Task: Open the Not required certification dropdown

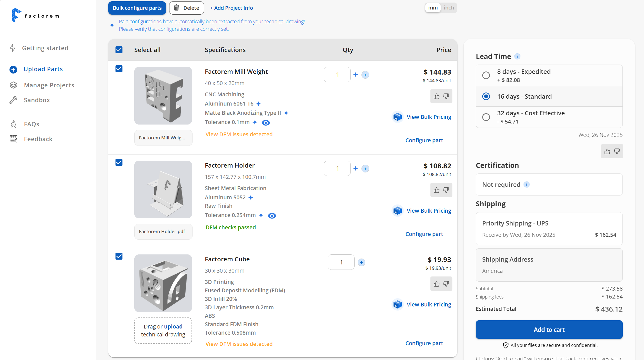Action: (x=549, y=184)
